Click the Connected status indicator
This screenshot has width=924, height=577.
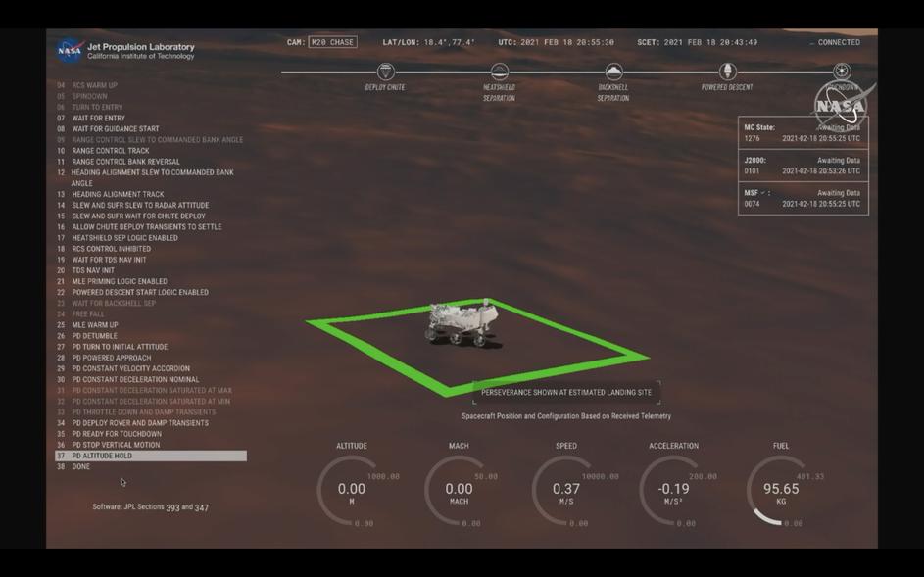click(x=836, y=42)
